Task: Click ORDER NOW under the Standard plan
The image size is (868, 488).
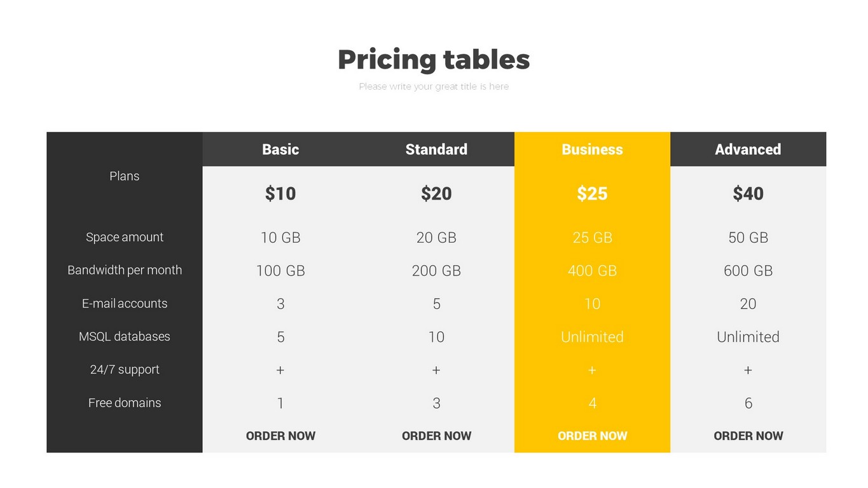Action: 436,436
